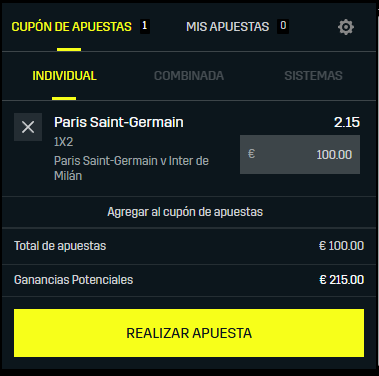The width and height of the screenshot is (379, 376).
Task: Click the Paris Saint-Germain v Inter de Milán match
Action: 131,168
